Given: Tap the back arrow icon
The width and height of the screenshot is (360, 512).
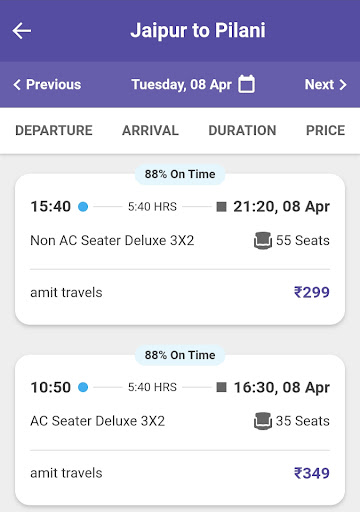Looking at the screenshot, I should pos(22,31).
